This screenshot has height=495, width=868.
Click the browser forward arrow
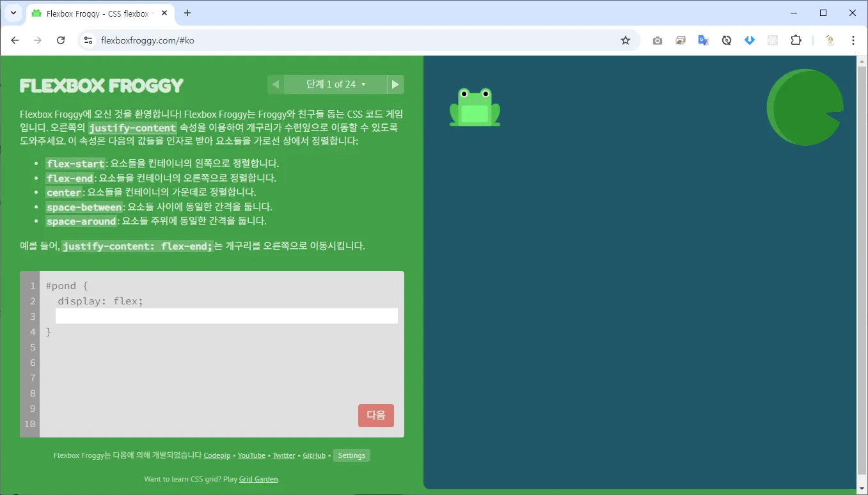[38, 40]
